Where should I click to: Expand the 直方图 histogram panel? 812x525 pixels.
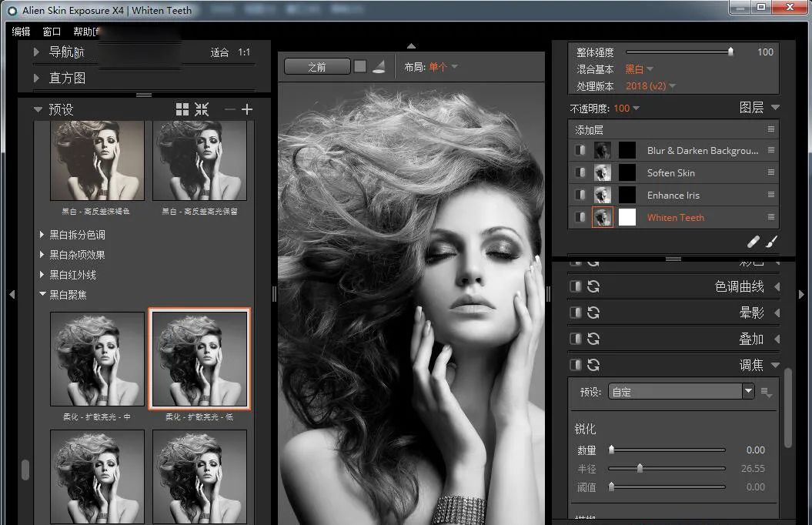(x=36, y=79)
